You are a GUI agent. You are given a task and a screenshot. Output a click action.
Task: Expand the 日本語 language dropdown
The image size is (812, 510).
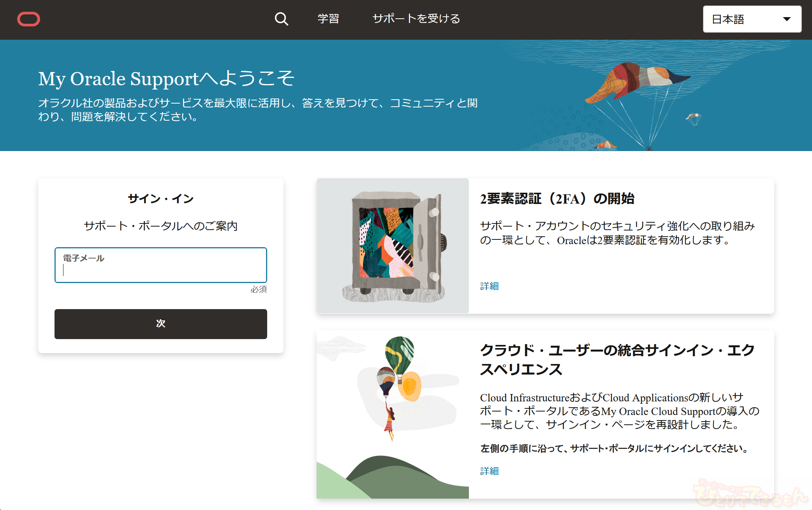(752, 19)
